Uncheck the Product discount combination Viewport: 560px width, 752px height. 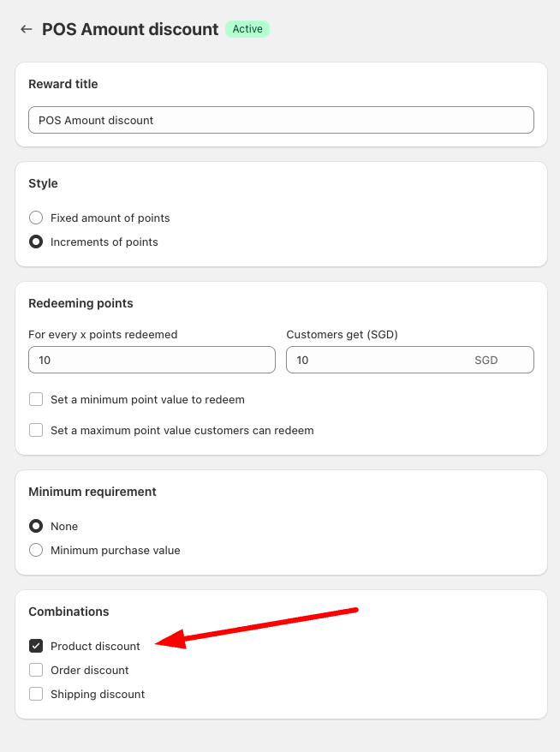click(x=36, y=646)
